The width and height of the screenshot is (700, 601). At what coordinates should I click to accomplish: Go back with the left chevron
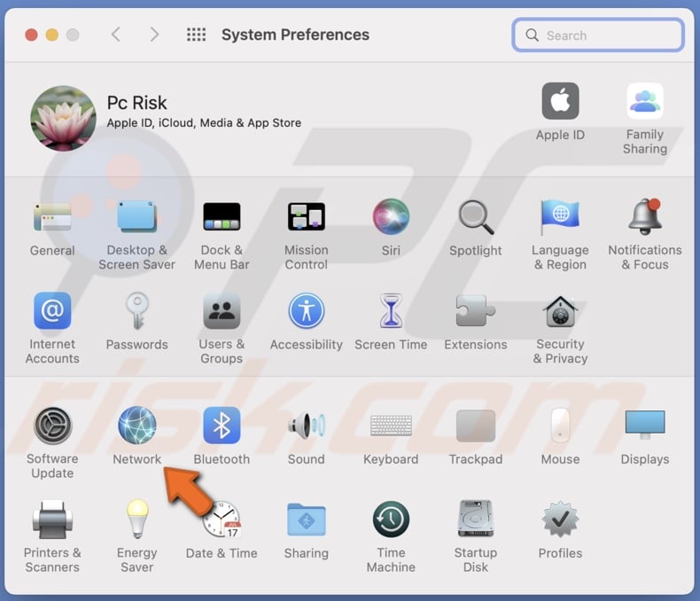[115, 35]
